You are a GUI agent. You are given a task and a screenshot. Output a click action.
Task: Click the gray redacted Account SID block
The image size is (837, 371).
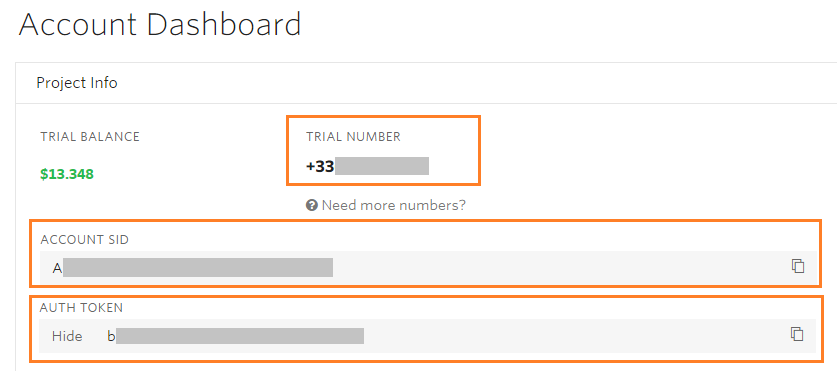click(198, 267)
